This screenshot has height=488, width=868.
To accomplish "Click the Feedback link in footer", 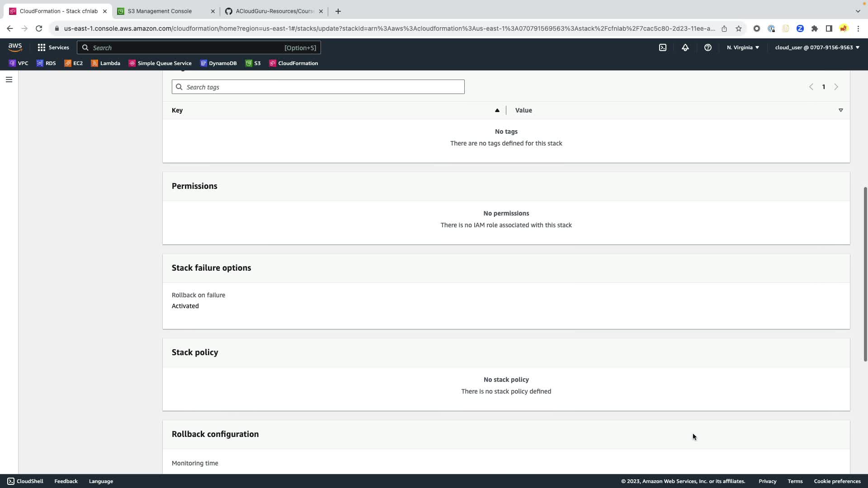I will (66, 481).
